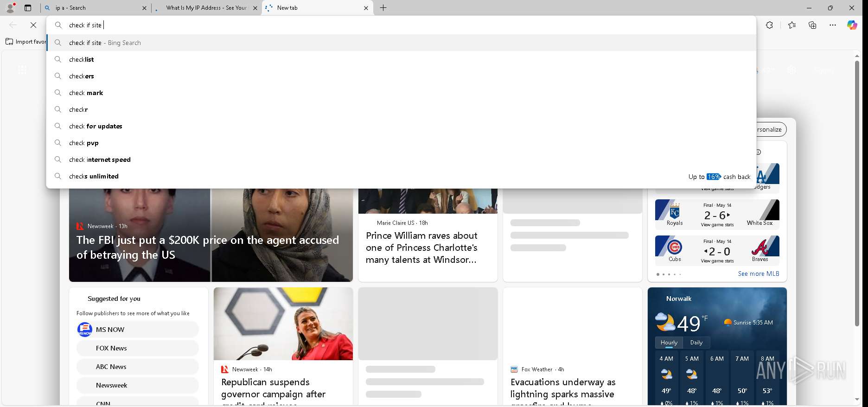Pick the 'checklist' suggestion

pyautogui.click(x=401, y=59)
